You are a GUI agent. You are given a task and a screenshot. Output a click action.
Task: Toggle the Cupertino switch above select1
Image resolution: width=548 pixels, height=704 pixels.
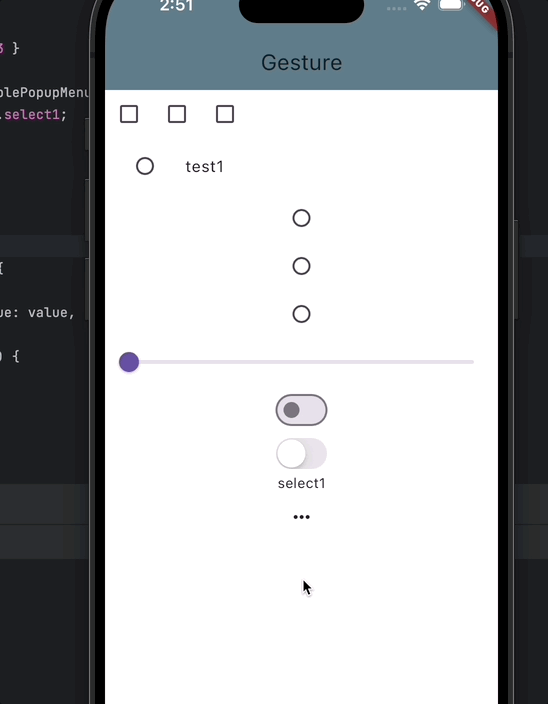point(301,453)
